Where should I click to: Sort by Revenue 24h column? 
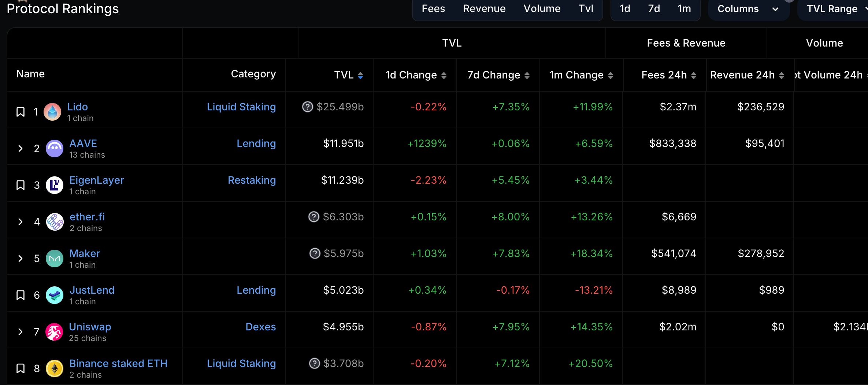click(782, 75)
